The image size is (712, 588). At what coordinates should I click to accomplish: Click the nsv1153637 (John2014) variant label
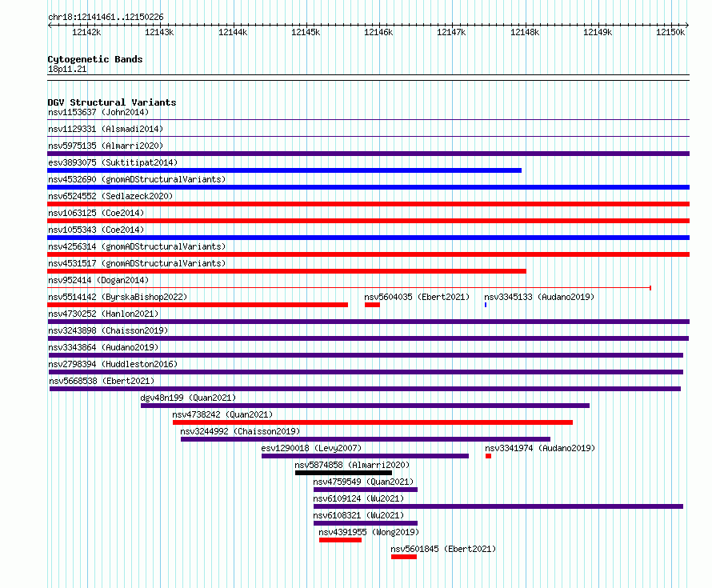98,112
